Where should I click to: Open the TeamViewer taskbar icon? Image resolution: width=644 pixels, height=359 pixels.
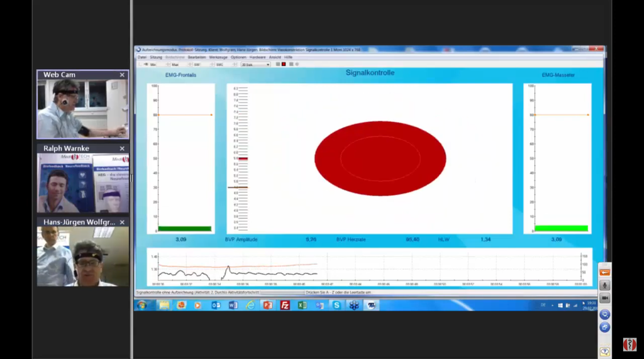pyautogui.click(x=371, y=305)
